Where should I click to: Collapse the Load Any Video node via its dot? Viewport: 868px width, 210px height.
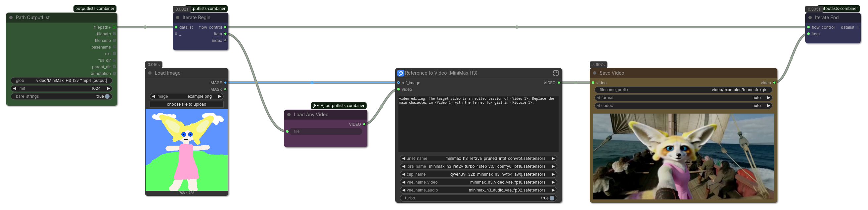pyautogui.click(x=289, y=115)
